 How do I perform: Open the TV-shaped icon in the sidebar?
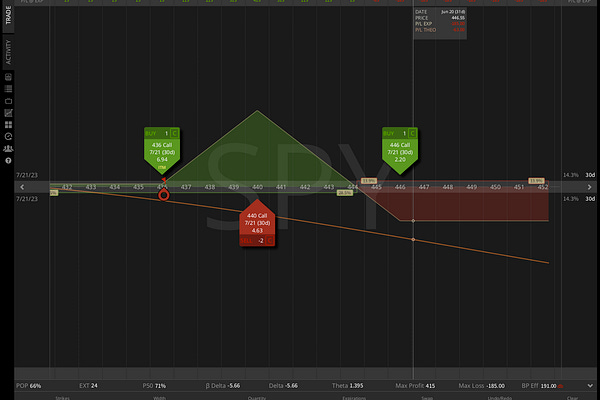[x=8, y=101]
